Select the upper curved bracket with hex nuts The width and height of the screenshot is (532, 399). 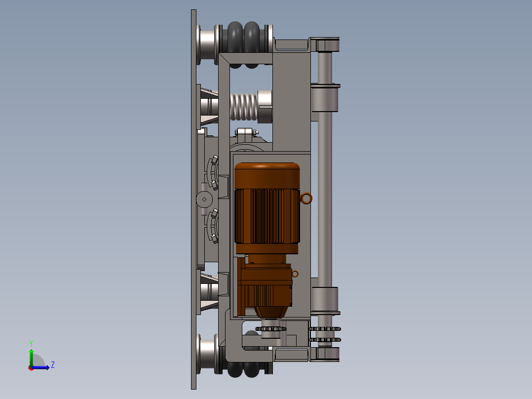212,172
